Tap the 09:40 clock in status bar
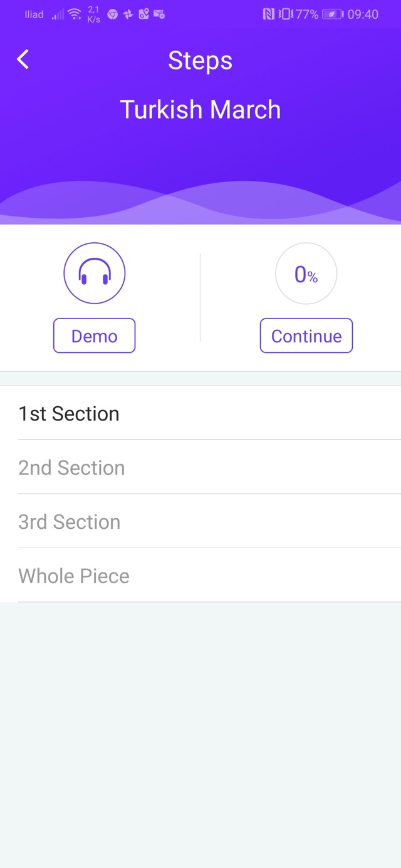 pos(363,14)
